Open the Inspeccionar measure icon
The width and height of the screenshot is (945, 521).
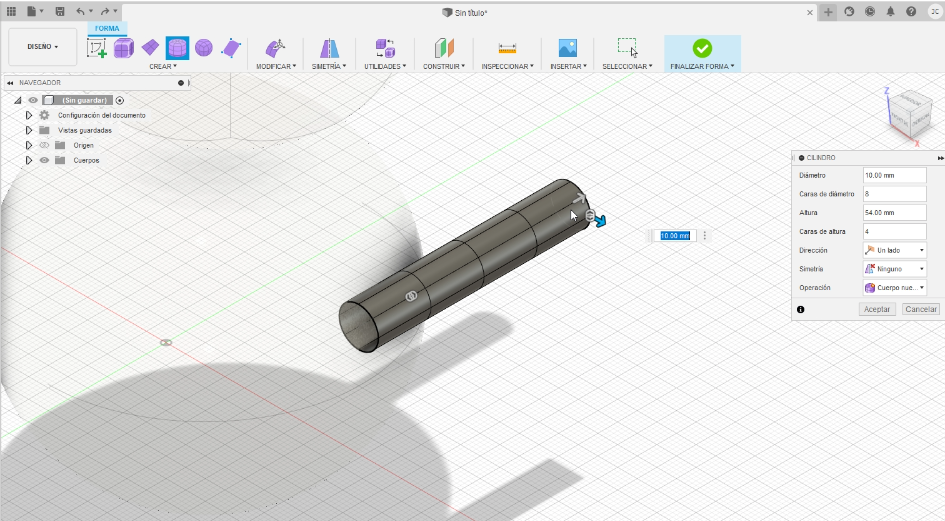[507, 48]
